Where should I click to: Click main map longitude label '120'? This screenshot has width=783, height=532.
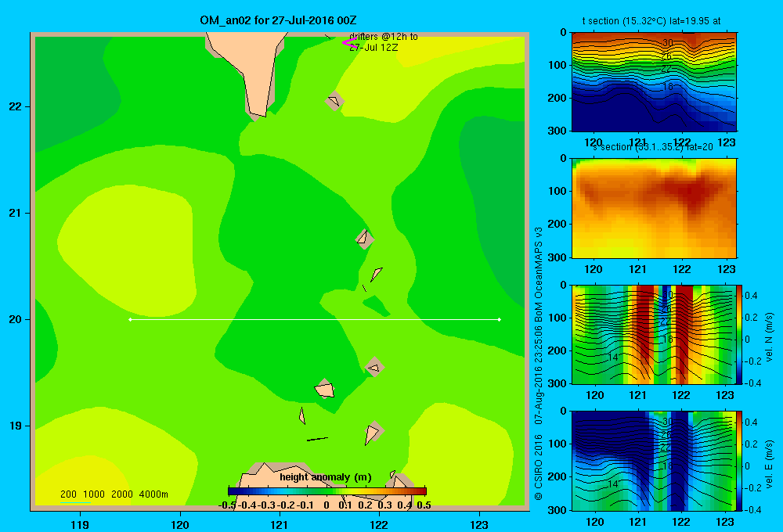tap(180, 524)
